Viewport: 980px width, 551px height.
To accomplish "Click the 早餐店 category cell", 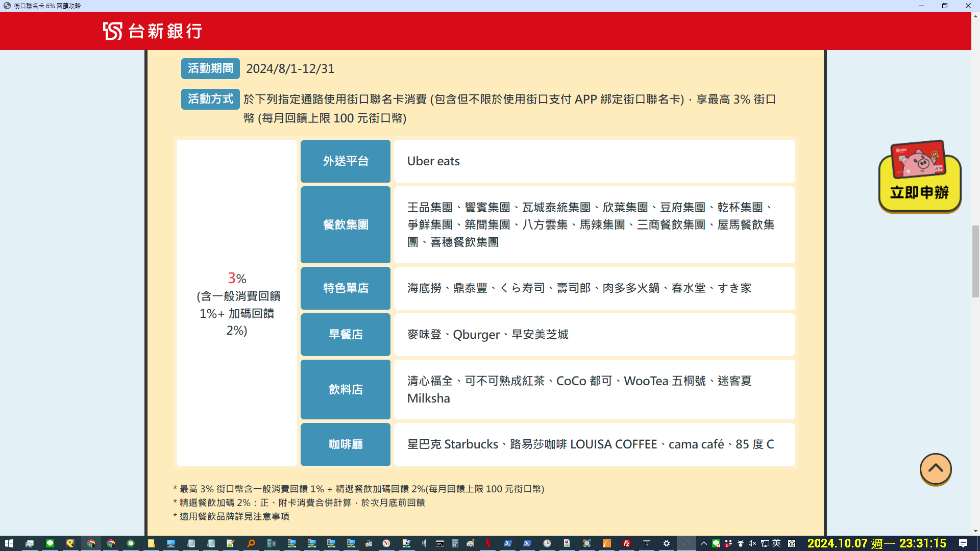I will [346, 335].
